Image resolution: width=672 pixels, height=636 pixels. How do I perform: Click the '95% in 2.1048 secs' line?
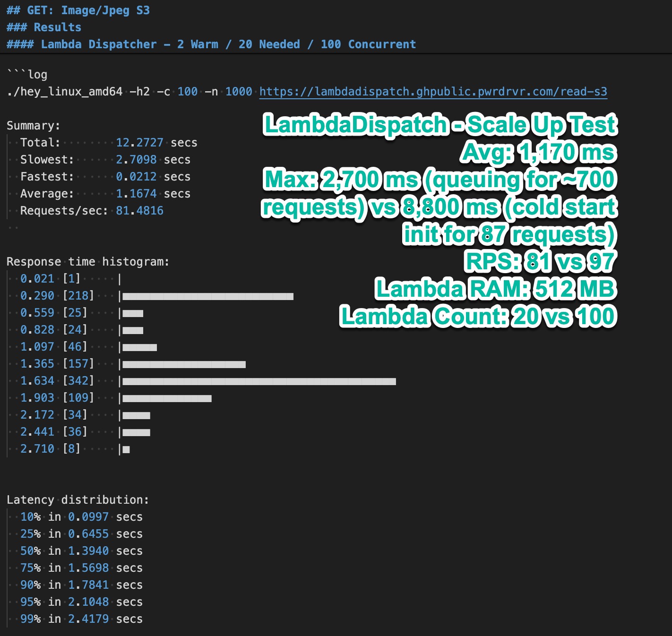tap(81, 602)
